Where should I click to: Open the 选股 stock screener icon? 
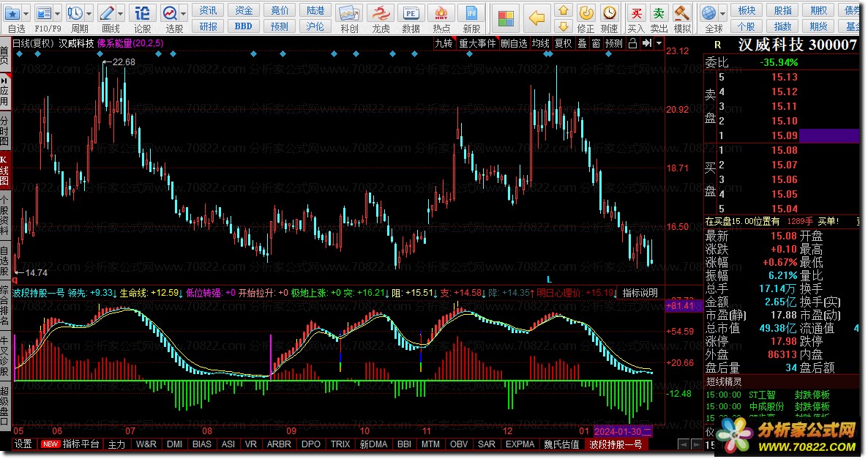pyautogui.click(x=170, y=12)
